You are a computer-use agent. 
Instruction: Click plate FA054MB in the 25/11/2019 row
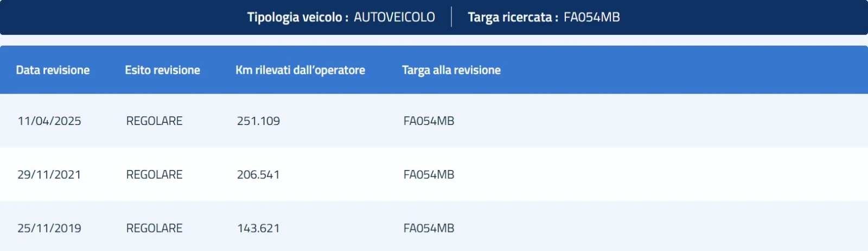pyautogui.click(x=429, y=229)
